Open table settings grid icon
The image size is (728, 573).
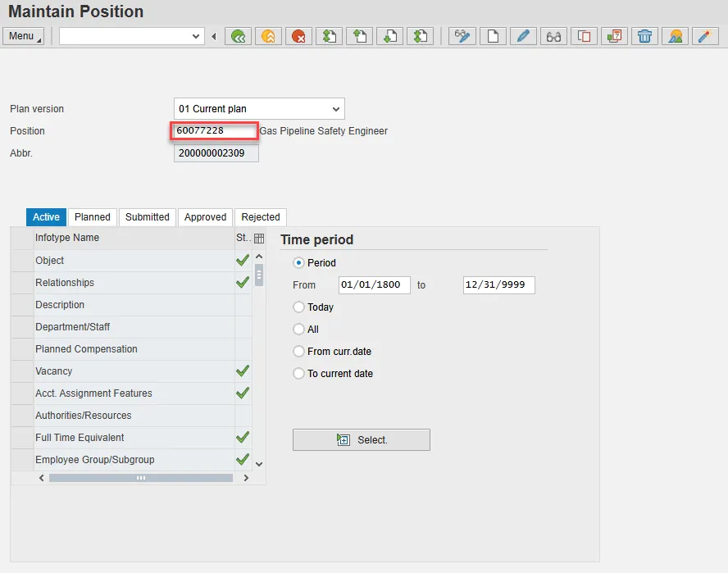click(259, 239)
